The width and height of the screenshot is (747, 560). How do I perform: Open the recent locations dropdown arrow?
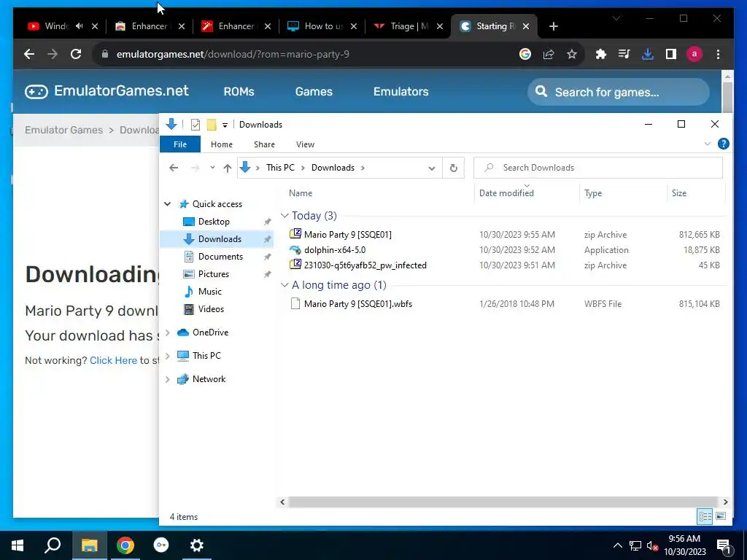click(x=212, y=168)
